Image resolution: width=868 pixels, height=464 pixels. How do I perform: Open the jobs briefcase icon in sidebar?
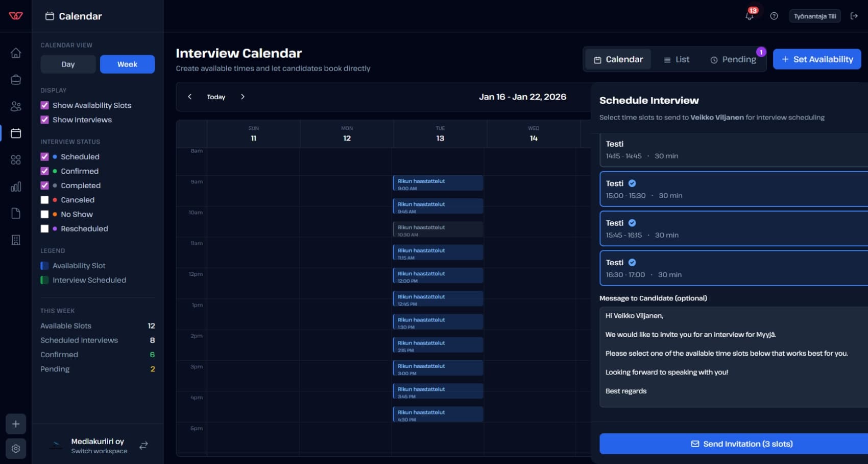tap(16, 80)
